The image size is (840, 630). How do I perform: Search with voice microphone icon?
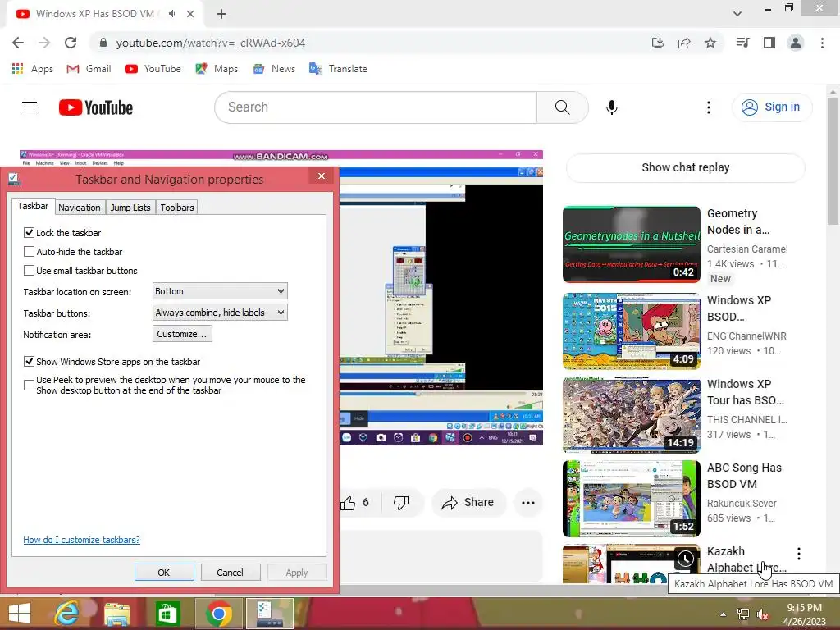(x=612, y=107)
